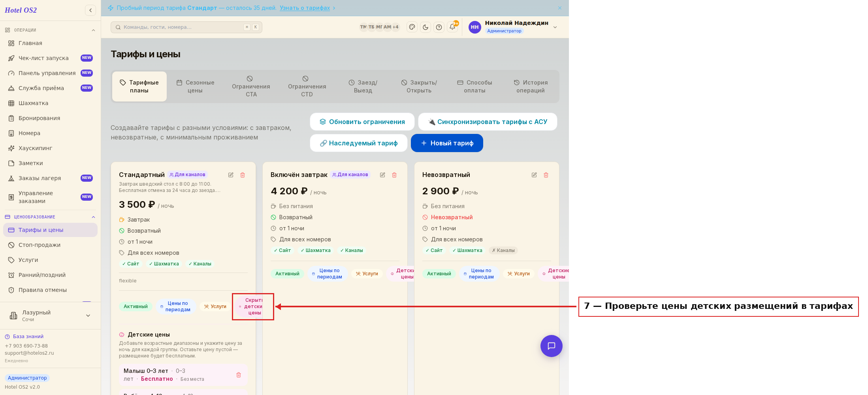This screenshot has width=868, height=395.
Task: Open Чек-лист запуска in the sidebar
Action: pyautogui.click(x=51, y=58)
